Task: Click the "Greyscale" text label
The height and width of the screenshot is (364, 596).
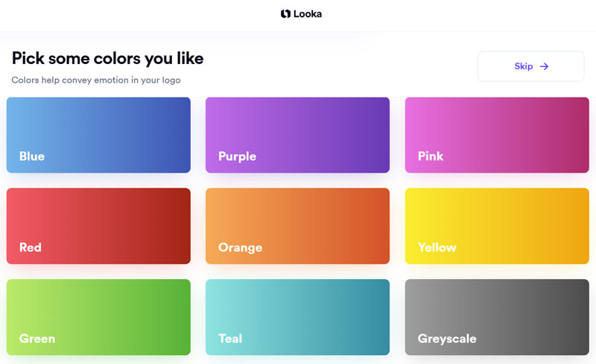Action: [x=447, y=339]
